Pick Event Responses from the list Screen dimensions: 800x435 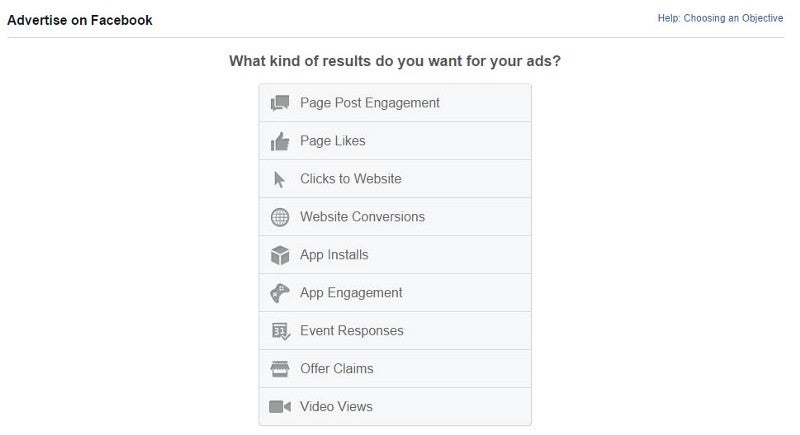tap(352, 331)
